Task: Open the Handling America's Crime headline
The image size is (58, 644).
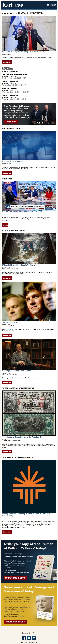Action: tap(13, 161)
